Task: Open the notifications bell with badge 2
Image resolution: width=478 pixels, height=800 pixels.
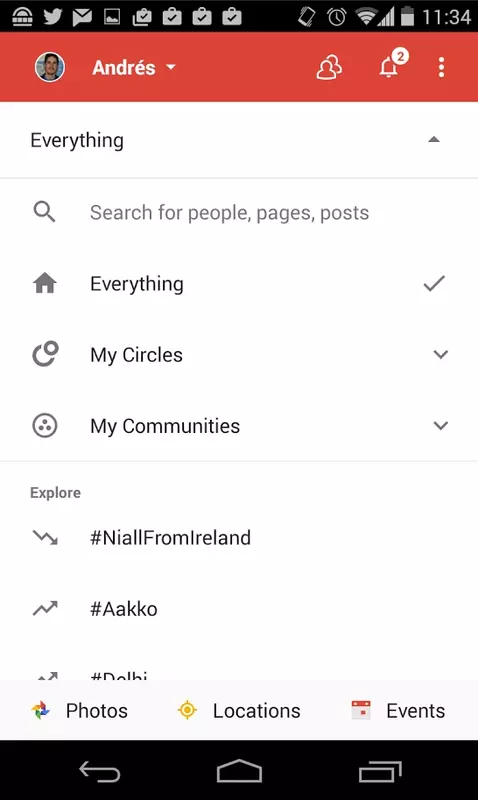Action: pyautogui.click(x=393, y=64)
